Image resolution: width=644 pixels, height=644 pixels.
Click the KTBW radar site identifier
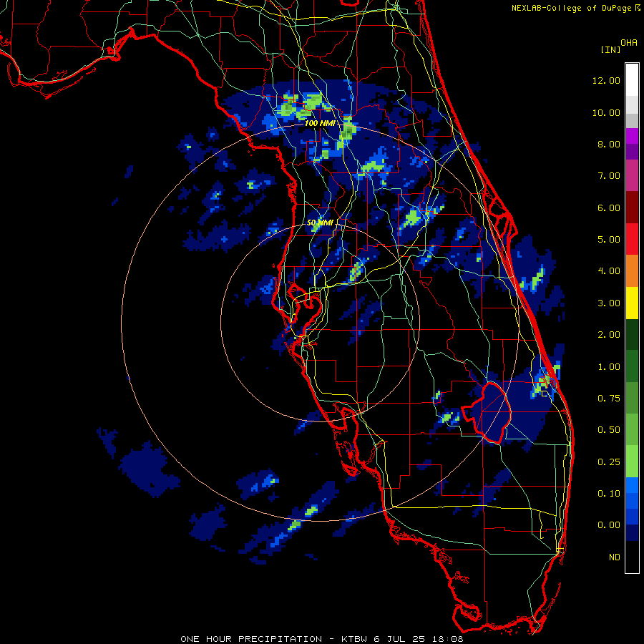pos(354,639)
